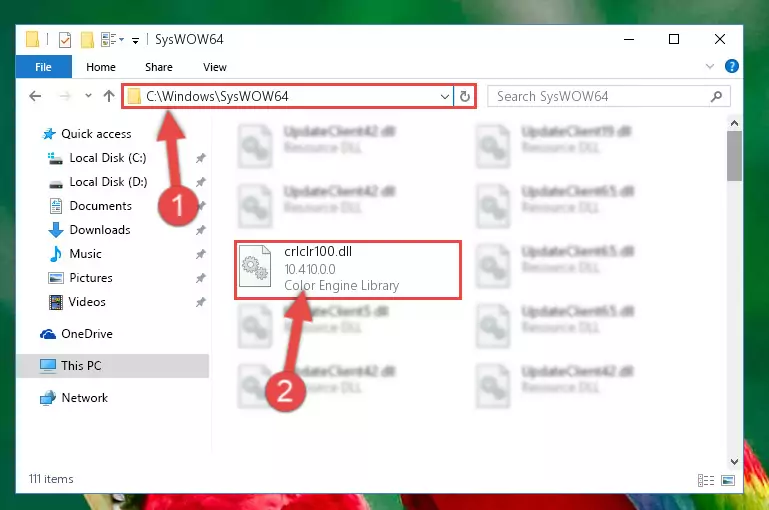Open Local Disk (C:) in sidebar
Image resolution: width=769 pixels, height=510 pixels.
click(x=97, y=158)
